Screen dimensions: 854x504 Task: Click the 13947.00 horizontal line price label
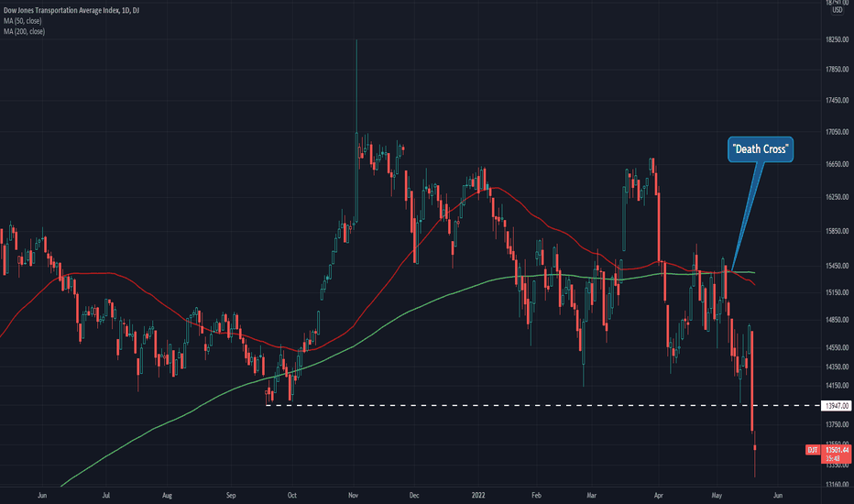pyautogui.click(x=837, y=406)
